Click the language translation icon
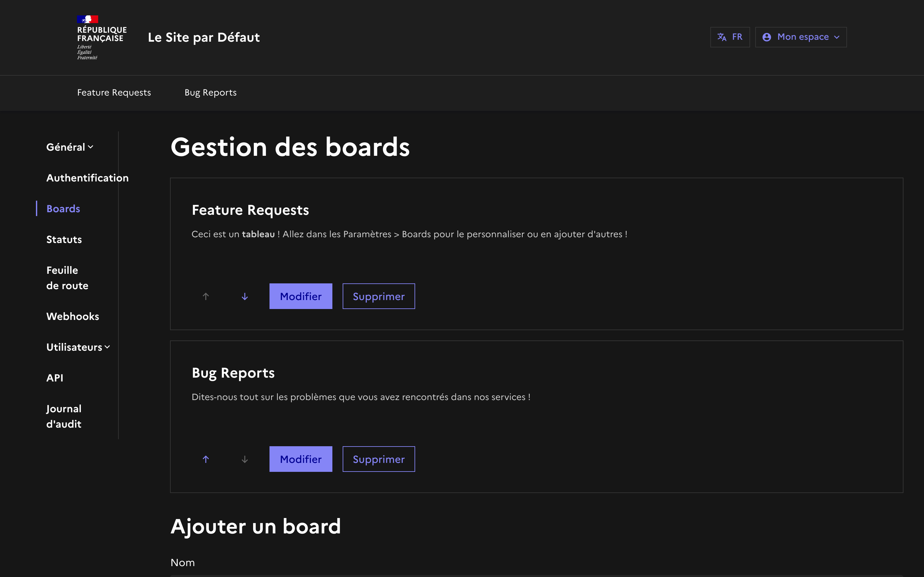This screenshot has height=577, width=924. coord(722,37)
